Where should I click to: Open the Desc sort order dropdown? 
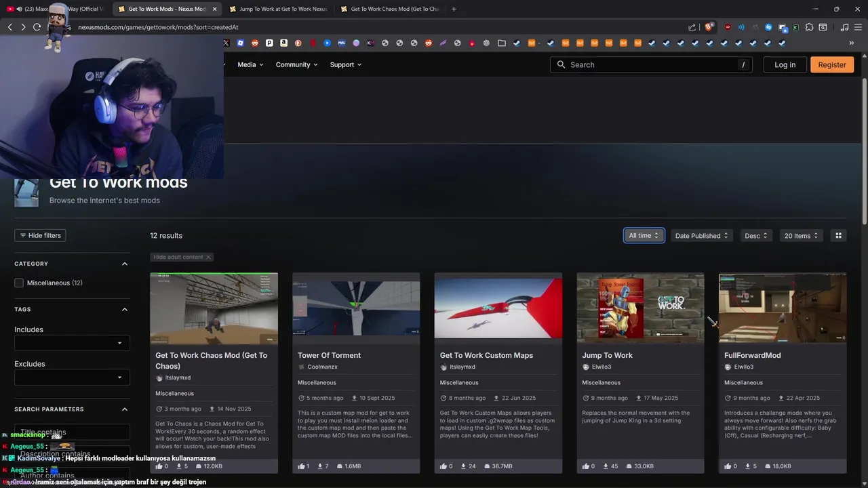point(756,236)
